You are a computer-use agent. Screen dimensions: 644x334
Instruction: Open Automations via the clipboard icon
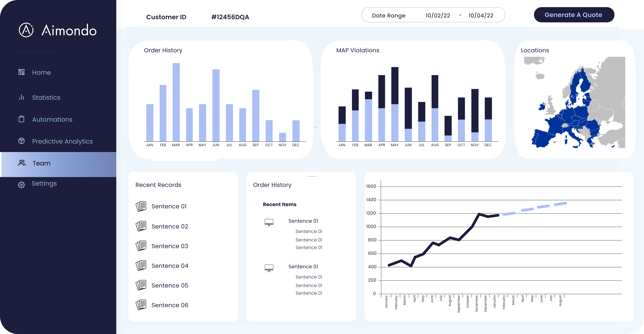[x=21, y=119]
